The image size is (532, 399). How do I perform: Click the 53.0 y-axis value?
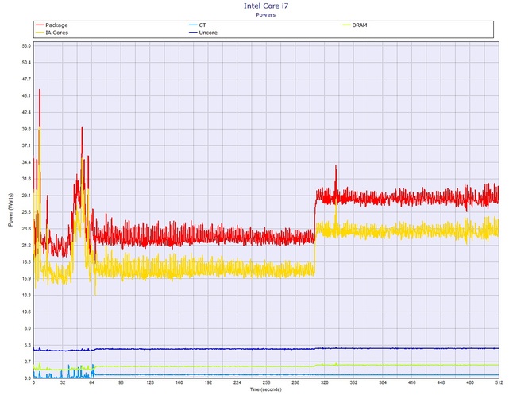coord(26,46)
